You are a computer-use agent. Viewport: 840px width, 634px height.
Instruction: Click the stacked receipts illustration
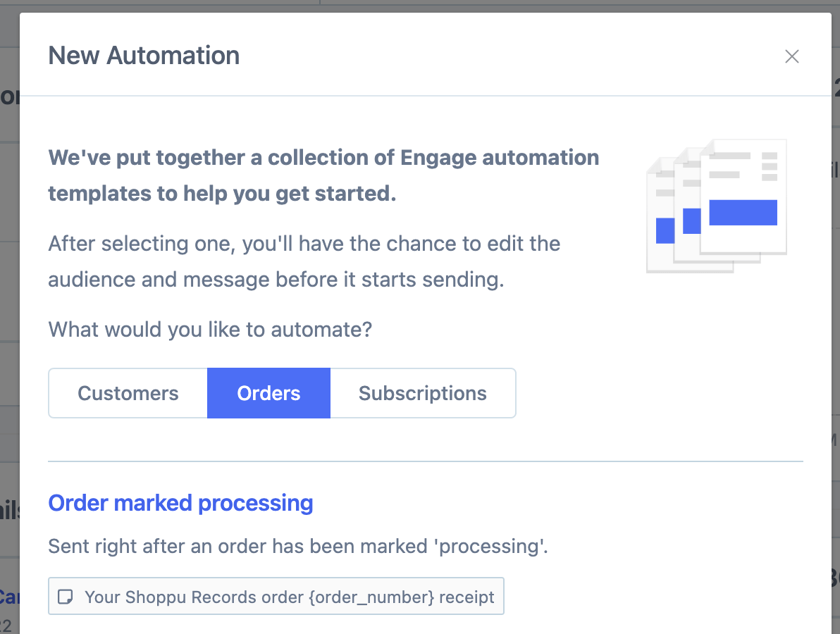pyautogui.click(x=716, y=206)
